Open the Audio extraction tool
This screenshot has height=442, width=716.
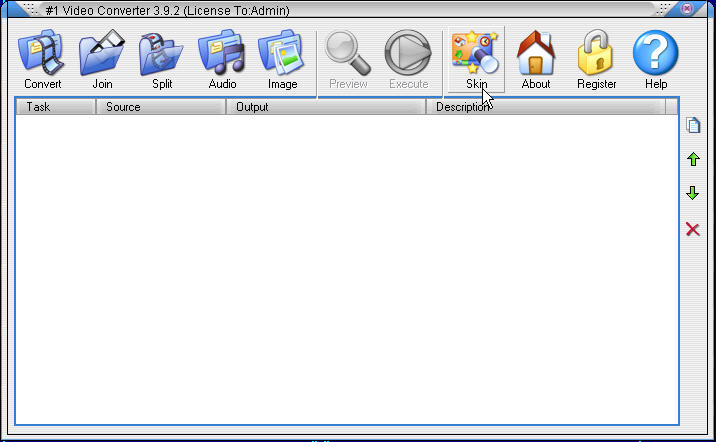[x=222, y=60]
